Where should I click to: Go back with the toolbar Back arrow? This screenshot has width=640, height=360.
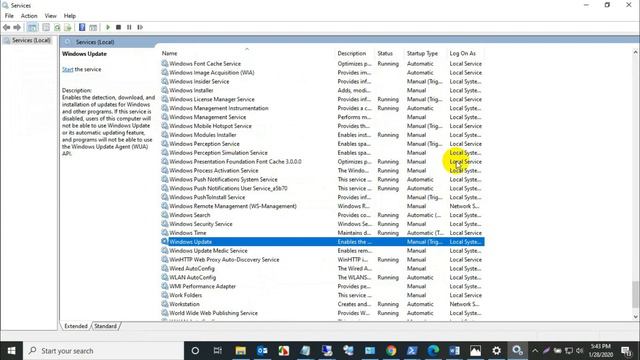click(x=7, y=27)
